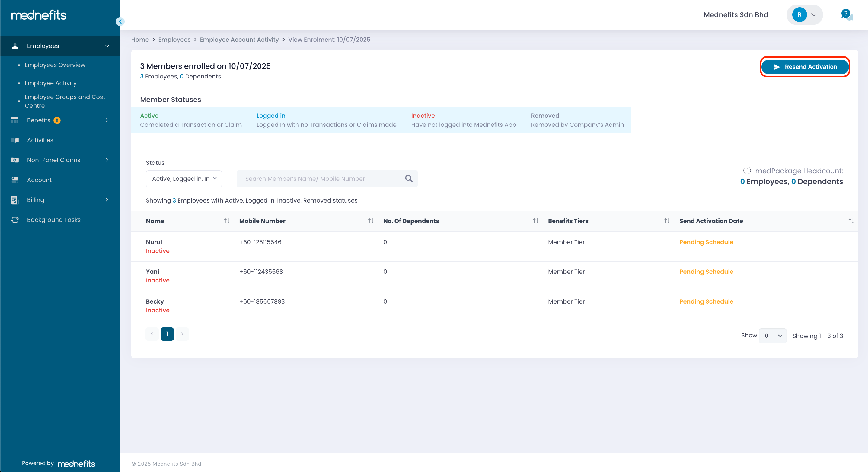Sort by Send Activation Date arrows
868x472 pixels.
851,221
